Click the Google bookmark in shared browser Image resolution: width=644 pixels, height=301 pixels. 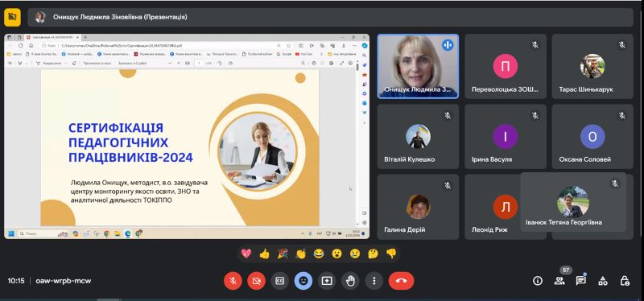(284, 54)
